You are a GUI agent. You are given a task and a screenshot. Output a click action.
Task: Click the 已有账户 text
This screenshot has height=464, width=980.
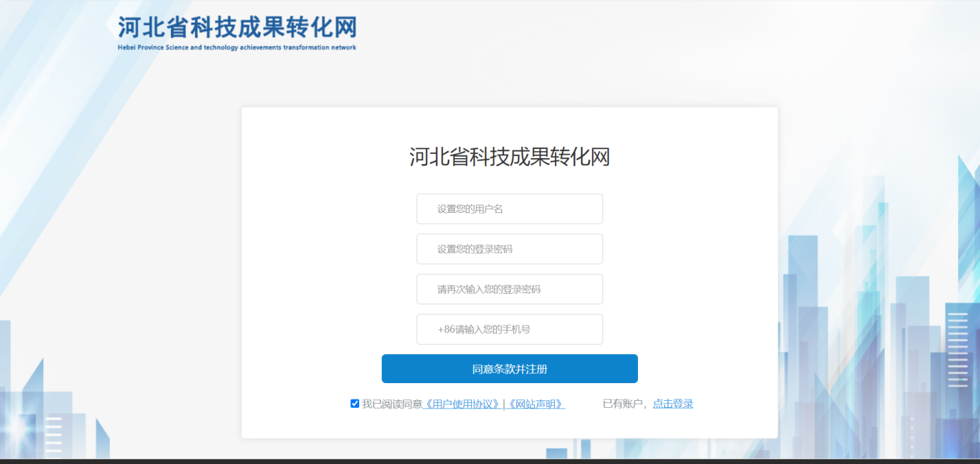pos(622,404)
